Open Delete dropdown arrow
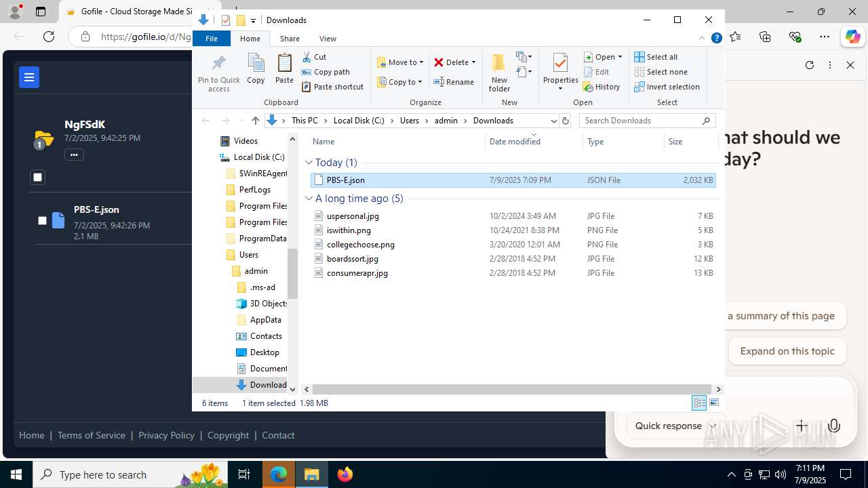This screenshot has width=868, height=488. [x=473, y=62]
